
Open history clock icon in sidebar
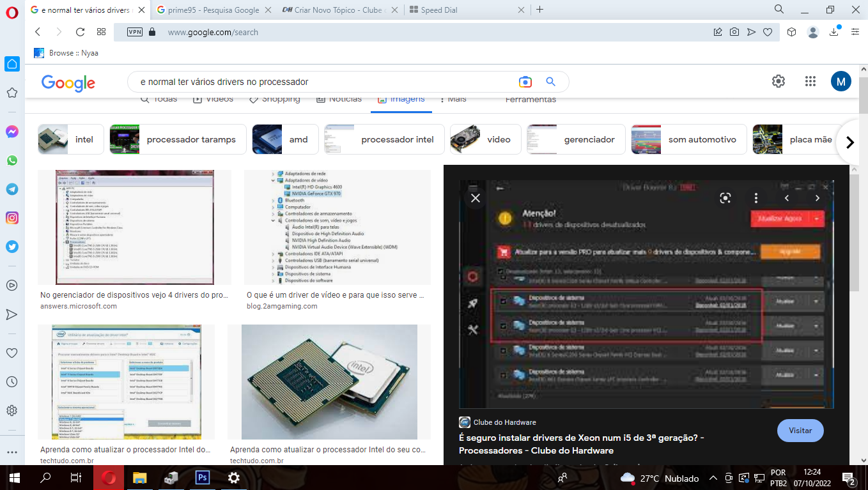coord(12,381)
